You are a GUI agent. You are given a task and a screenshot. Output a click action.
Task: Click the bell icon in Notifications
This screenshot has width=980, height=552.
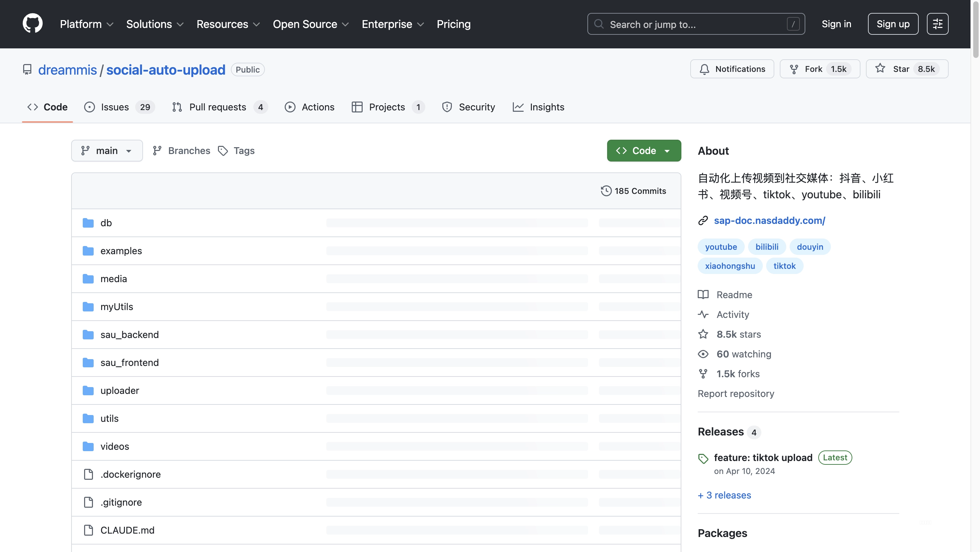click(704, 69)
